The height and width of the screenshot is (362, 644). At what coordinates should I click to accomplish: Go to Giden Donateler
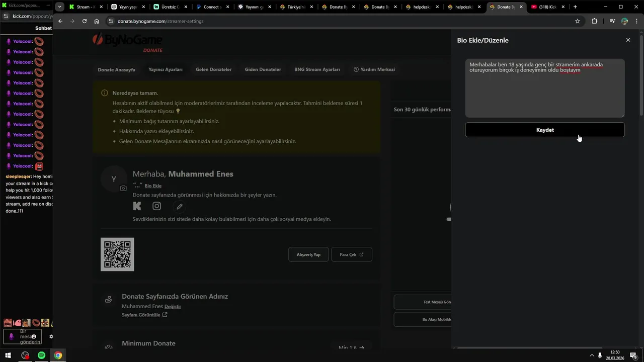pos(263,69)
